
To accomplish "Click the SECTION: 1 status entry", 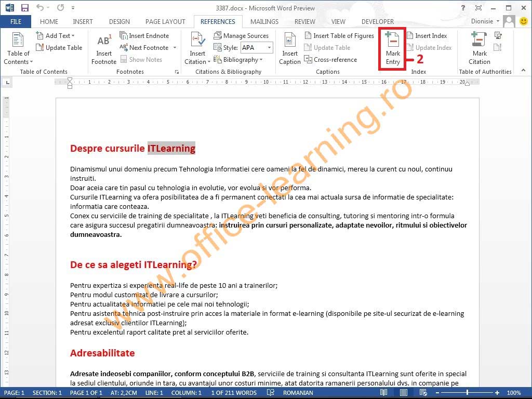I will click(47, 393).
